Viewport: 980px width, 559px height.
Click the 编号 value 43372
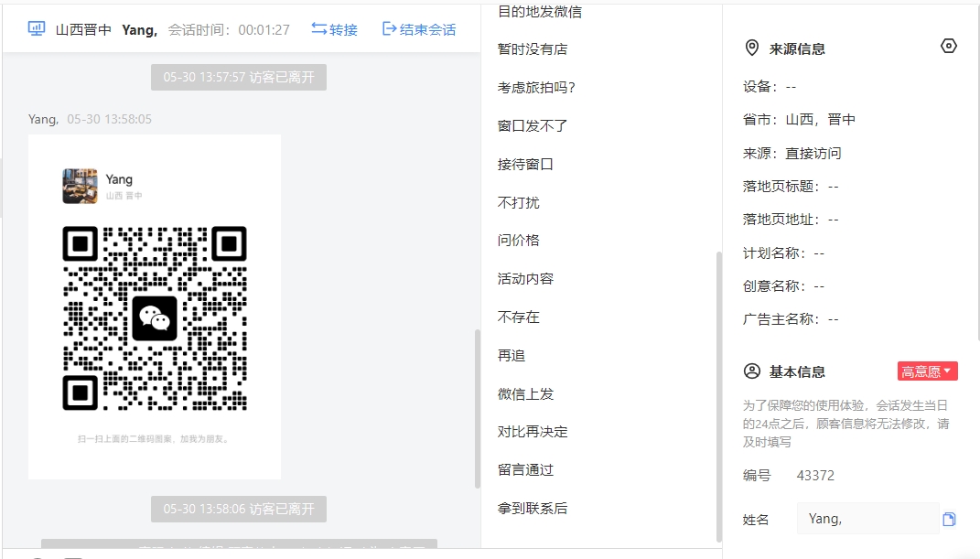tap(815, 476)
